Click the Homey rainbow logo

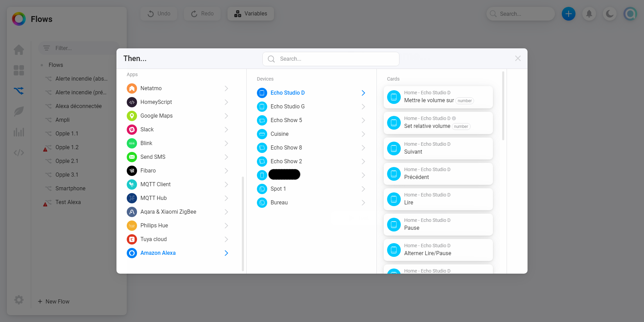(x=19, y=19)
